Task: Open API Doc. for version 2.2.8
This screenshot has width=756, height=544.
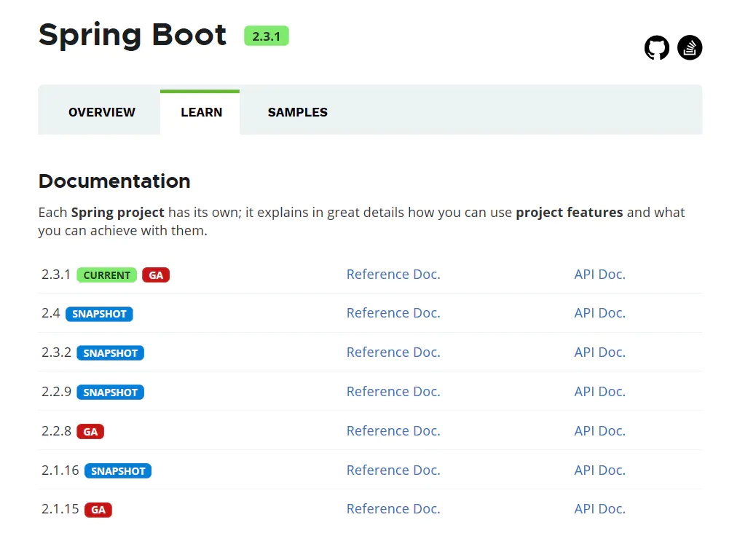Action: (x=599, y=430)
